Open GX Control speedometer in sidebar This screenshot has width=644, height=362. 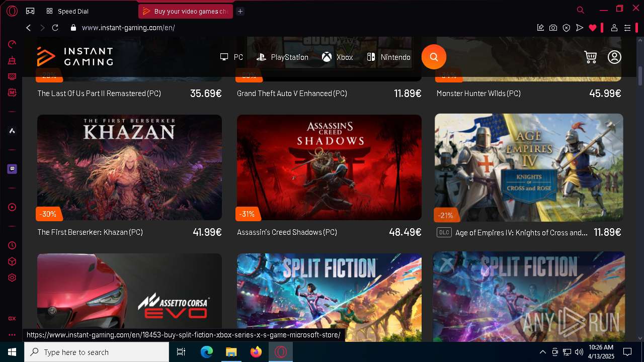pyautogui.click(x=12, y=44)
